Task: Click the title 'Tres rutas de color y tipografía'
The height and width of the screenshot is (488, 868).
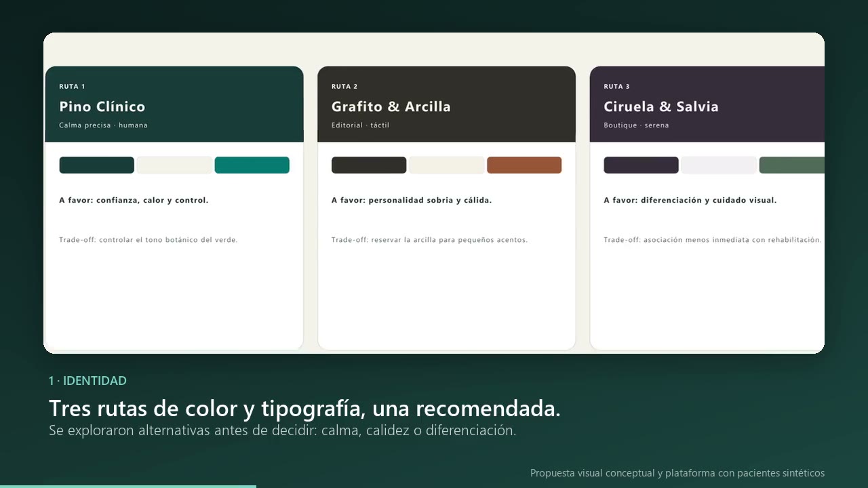Action: pos(304,409)
